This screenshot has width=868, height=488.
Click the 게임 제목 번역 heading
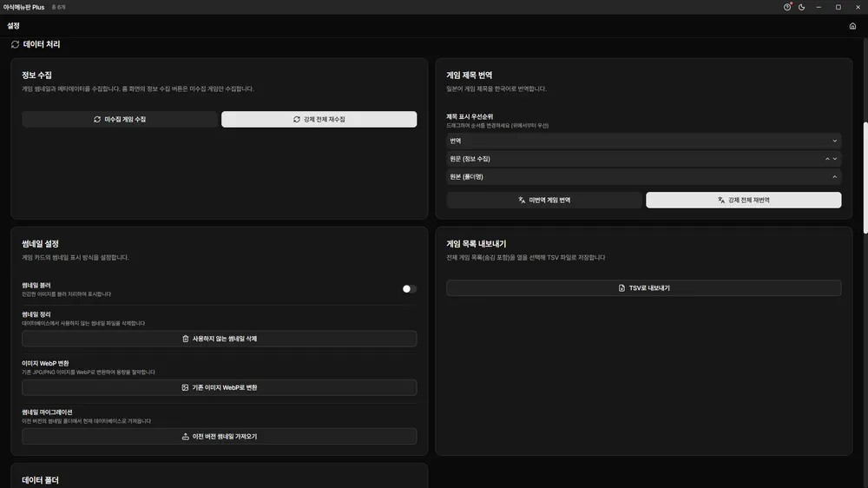[x=469, y=75]
